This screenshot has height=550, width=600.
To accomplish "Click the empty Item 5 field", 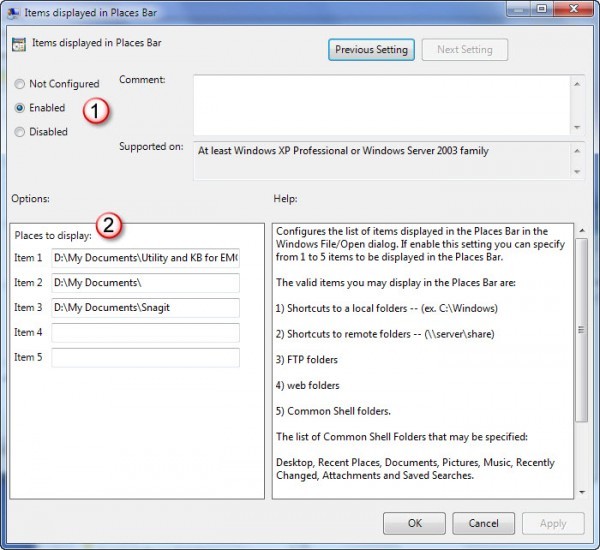I will click(x=145, y=358).
